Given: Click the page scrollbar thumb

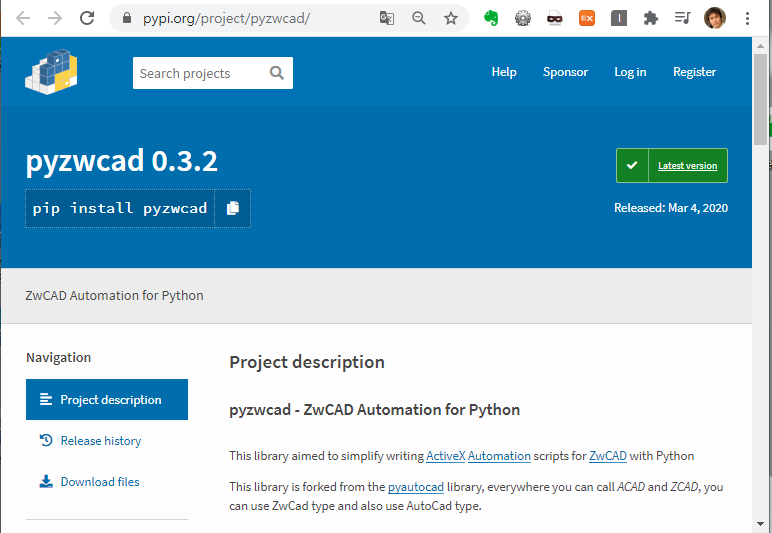Looking at the screenshot, I should point(760,100).
